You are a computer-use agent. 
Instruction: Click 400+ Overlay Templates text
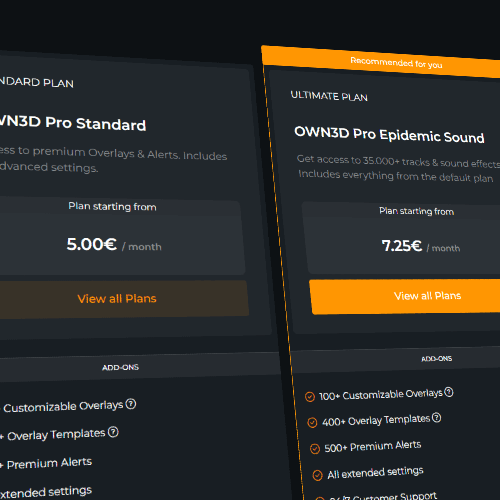click(376, 420)
